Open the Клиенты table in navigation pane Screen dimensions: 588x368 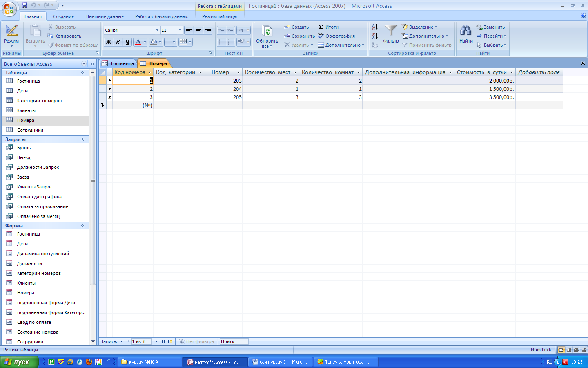[46, 110]
